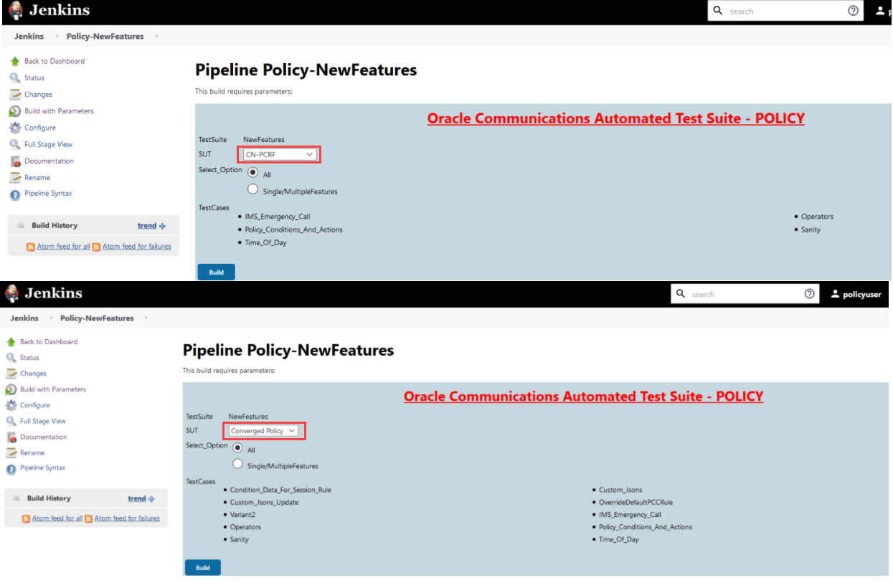The width and height of the screenshot is (893, 588).
Task: Click search field in bottom window header
Action: (745, 294)
